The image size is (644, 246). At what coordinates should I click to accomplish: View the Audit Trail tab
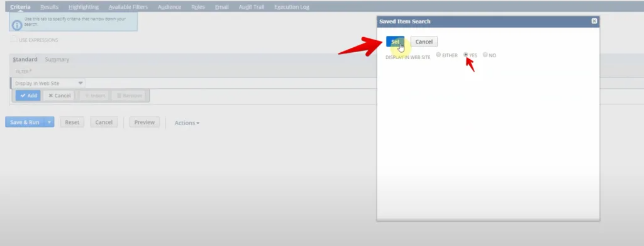tap(252, 7)
